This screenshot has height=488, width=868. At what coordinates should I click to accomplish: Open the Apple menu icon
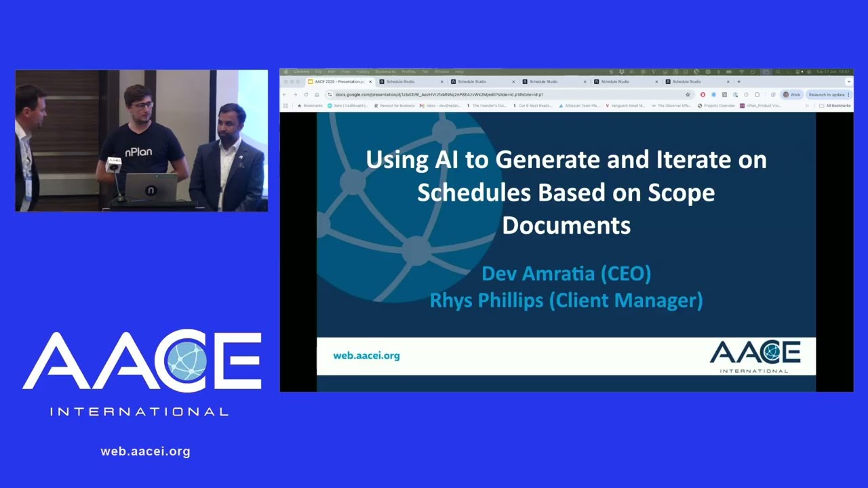coord(286,72)
